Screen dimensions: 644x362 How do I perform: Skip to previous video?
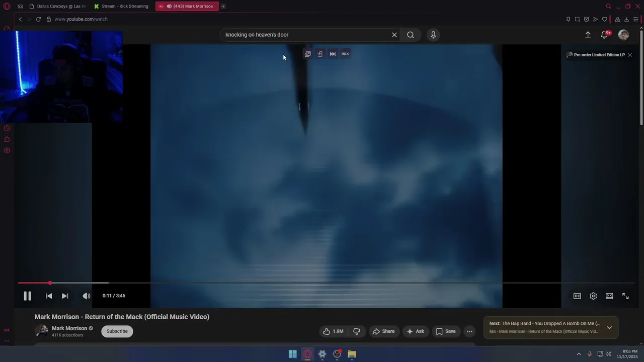(49, 296)
